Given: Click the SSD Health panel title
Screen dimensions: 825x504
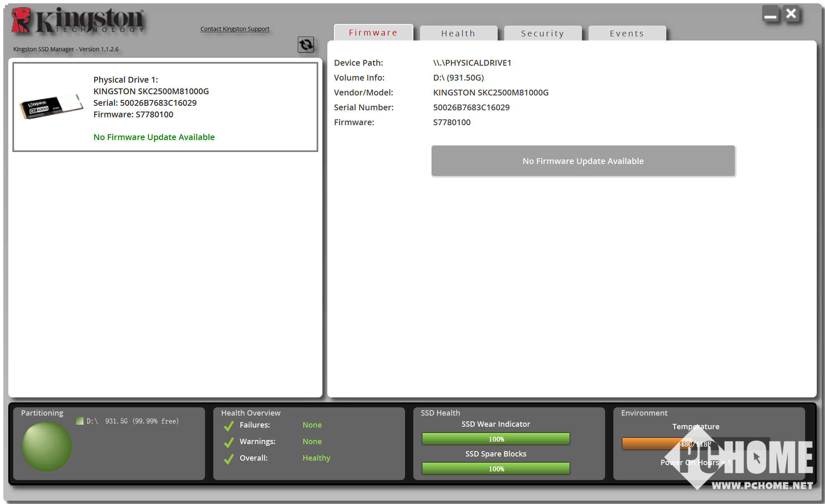Looking at the screenshot, I should click(x=440, y=413).
